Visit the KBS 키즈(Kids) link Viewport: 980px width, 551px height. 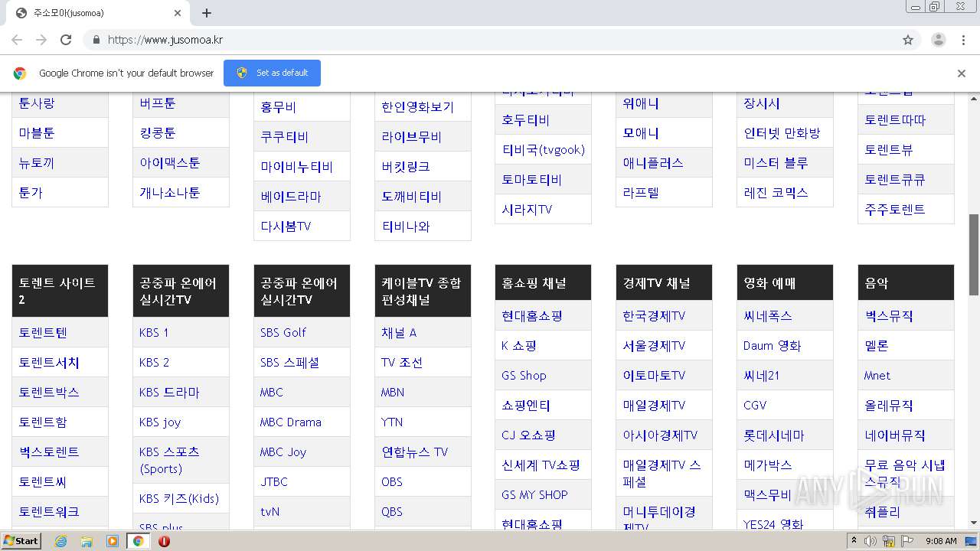(x=179, y=499)
